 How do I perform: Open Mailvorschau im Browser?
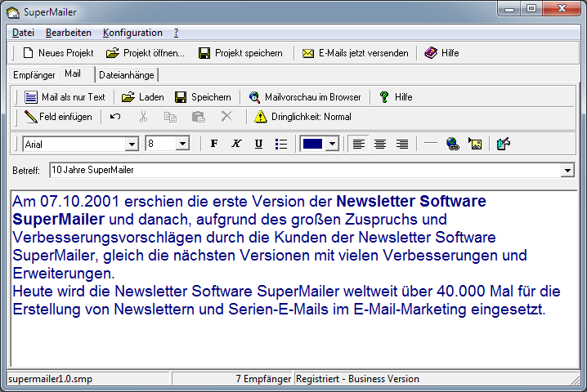(305, 97)
